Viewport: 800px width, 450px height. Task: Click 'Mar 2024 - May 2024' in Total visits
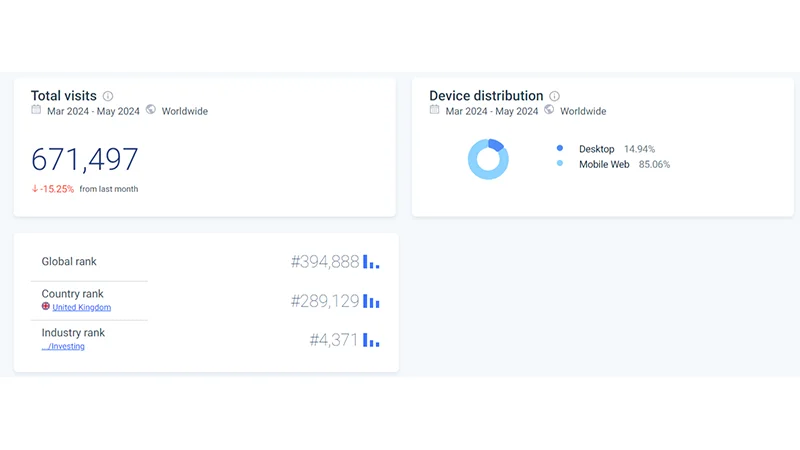click(93, 111)
